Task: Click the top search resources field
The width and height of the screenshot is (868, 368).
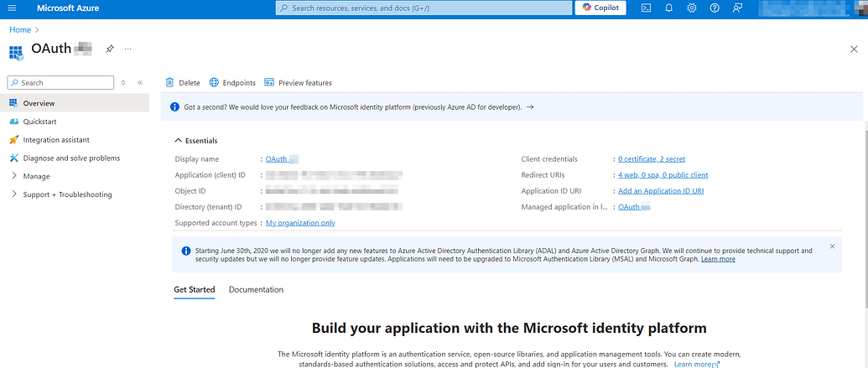Action: tap(422, 8)
